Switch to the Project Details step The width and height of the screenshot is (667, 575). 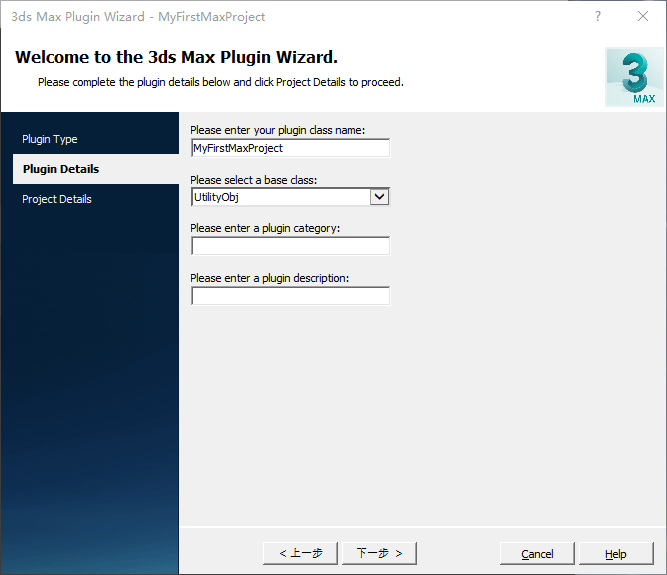[x=57, y=199]
